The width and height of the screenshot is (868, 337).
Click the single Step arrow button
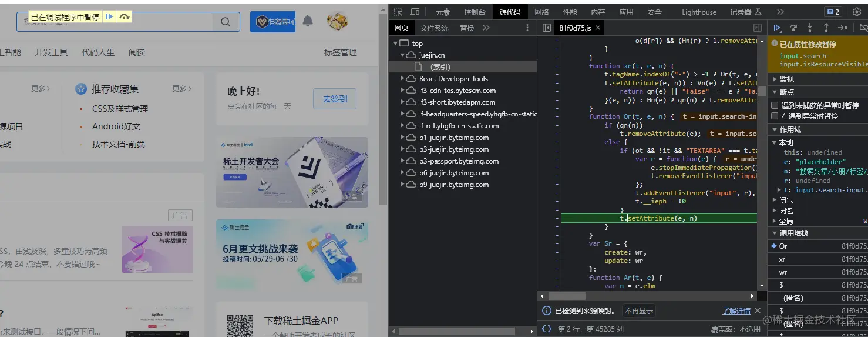tap(842, 28)
